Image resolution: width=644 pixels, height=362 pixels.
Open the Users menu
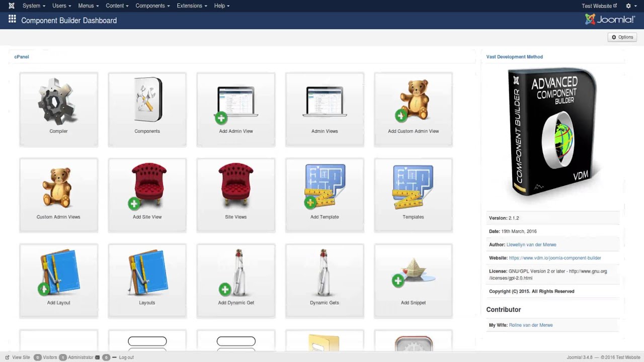61,6
